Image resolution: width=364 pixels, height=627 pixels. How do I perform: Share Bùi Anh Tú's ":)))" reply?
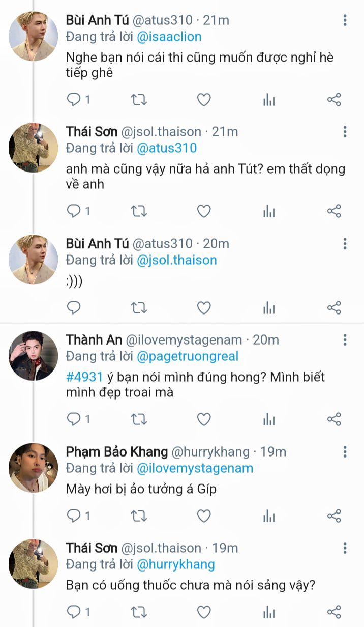click(x=334, y=308)
